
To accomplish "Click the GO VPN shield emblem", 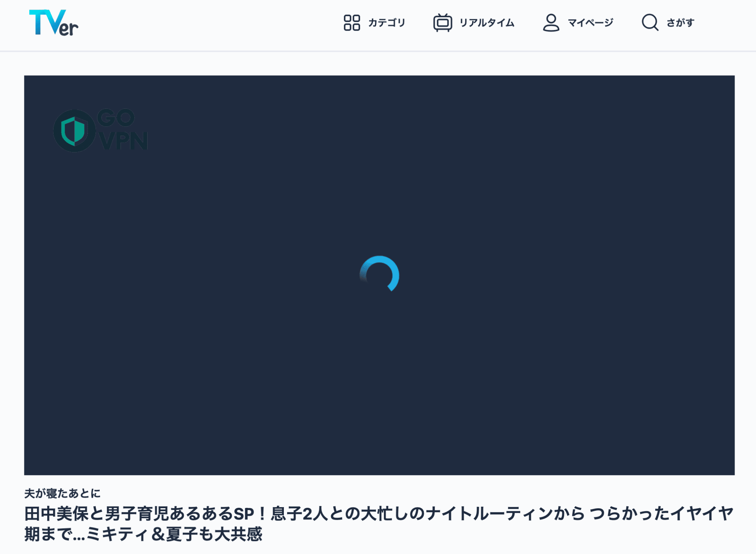I will point(74,131).
